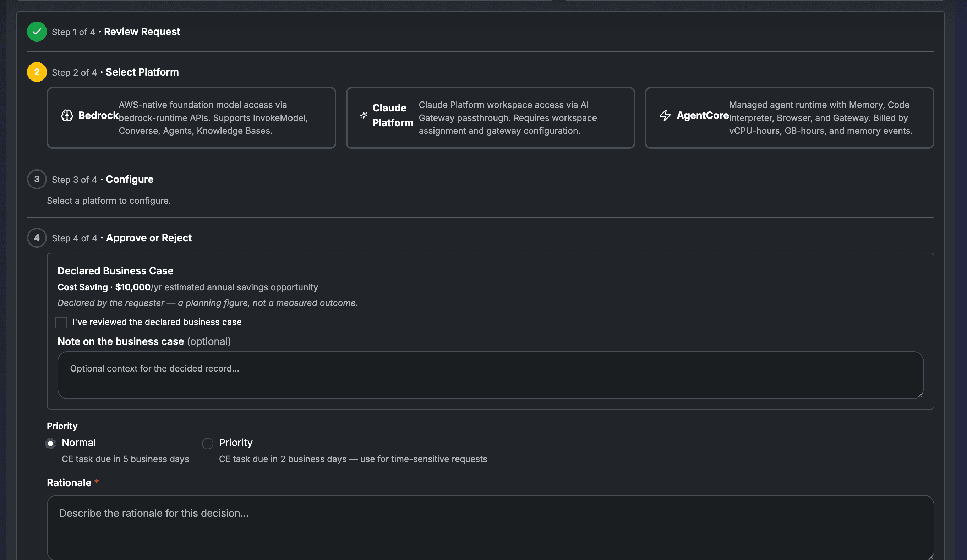Focus the Rationale text area
Screen dimensions: 967x560
point(490,527)
